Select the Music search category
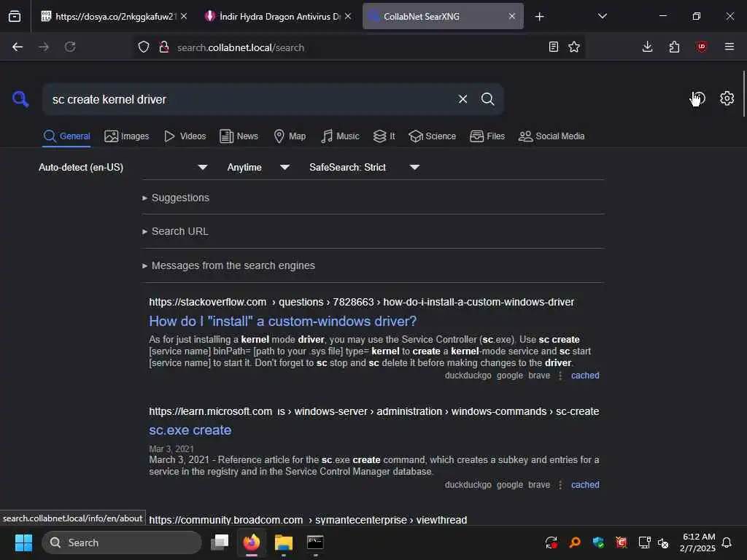Screen dimensions: 747x560 340,136
